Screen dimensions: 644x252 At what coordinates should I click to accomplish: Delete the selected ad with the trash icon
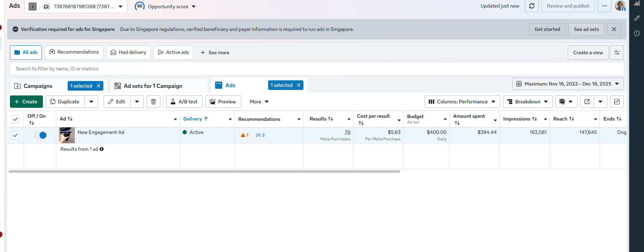153,102
